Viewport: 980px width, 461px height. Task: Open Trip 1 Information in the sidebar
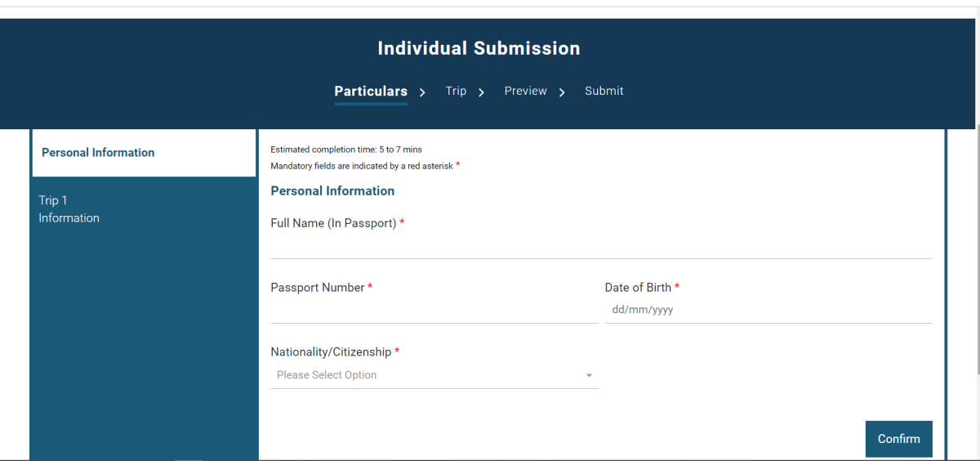coord(69,209)
